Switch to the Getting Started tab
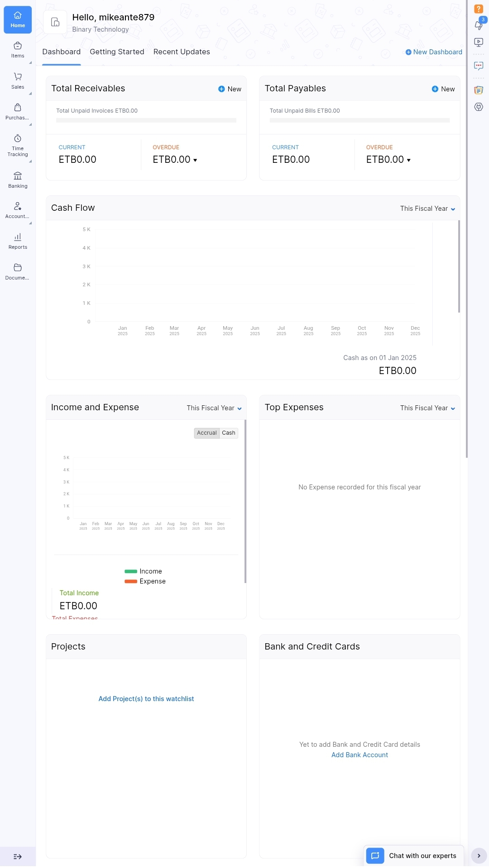Viewport: 489px width, 868px height. (x=117, y=52)
